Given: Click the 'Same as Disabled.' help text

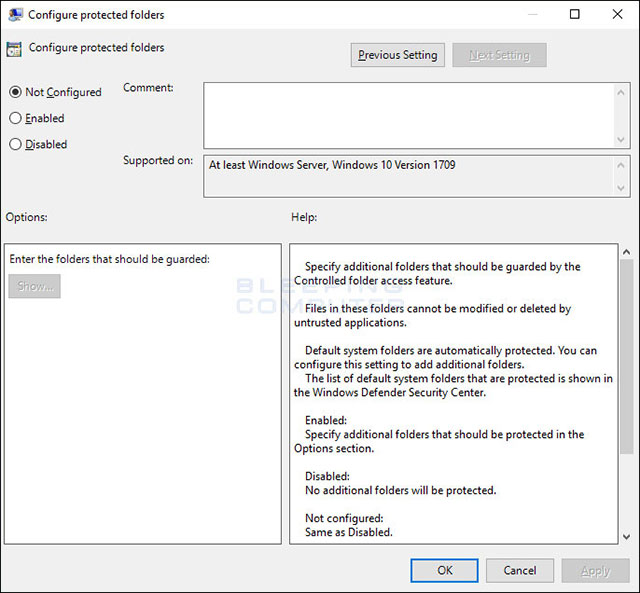Looking at the screenshot, I should [349, 532].
